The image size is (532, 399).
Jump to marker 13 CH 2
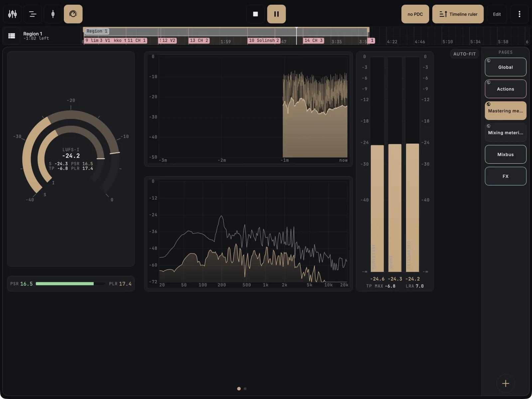point(199,41)
